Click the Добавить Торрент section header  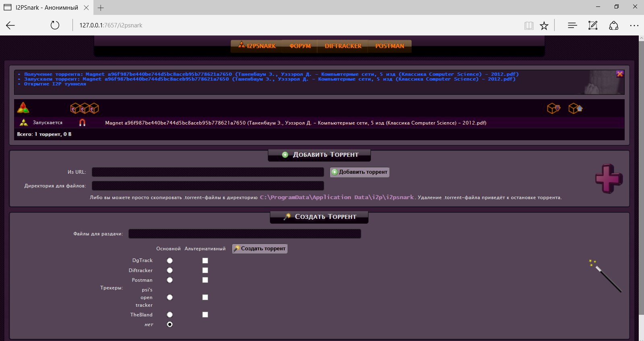click(x=319, y=155)
